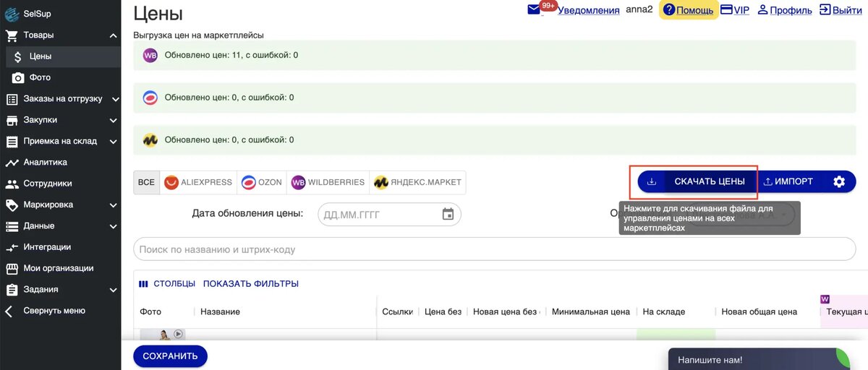
Task: Focus the date ДД.ММ.ГГГГ input field
Action: tap(389, 214)
